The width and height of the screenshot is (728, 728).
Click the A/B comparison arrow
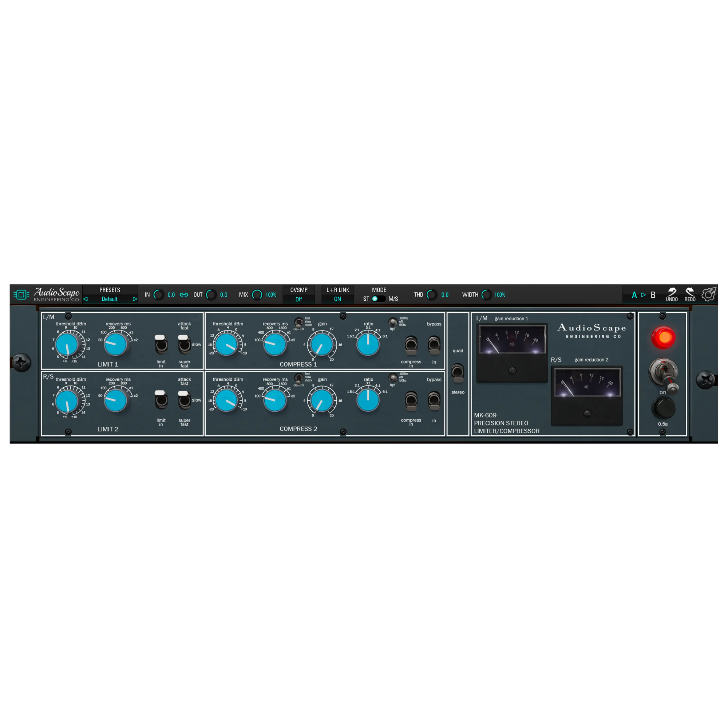(644, 295)
